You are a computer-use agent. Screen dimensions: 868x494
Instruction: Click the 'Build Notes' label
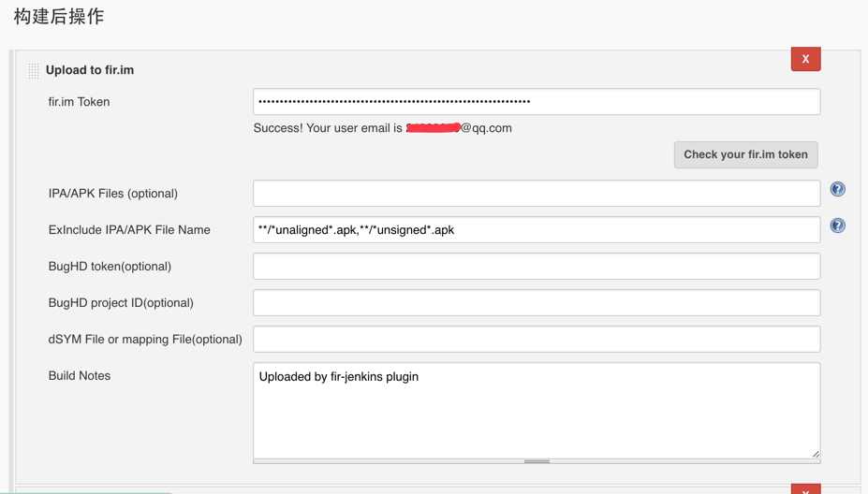point(80,375)
